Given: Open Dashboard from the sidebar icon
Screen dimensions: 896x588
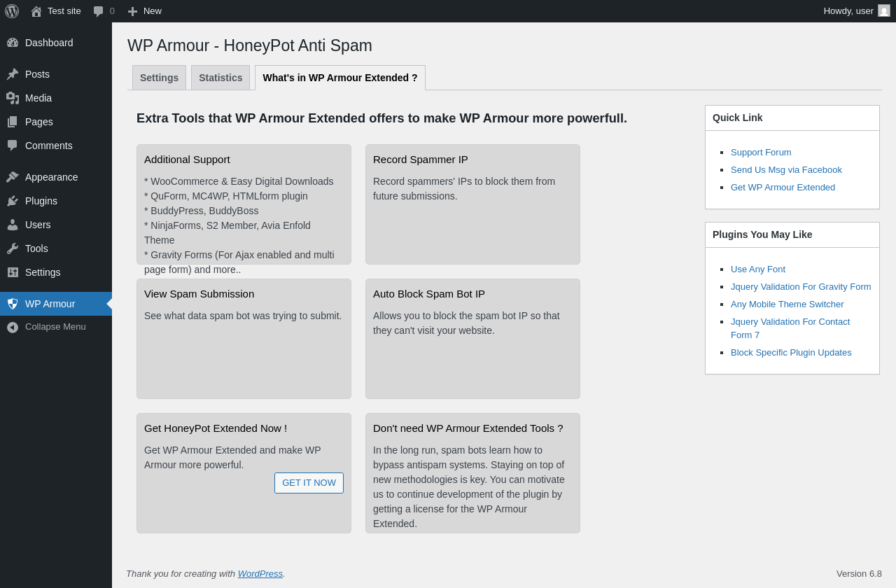Looking at the screenshot, I should [x=13, y=43].
